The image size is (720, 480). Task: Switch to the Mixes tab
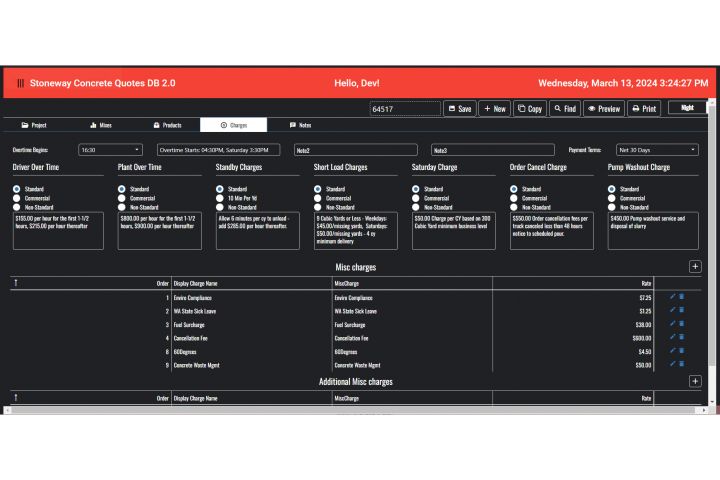(101, 125)
